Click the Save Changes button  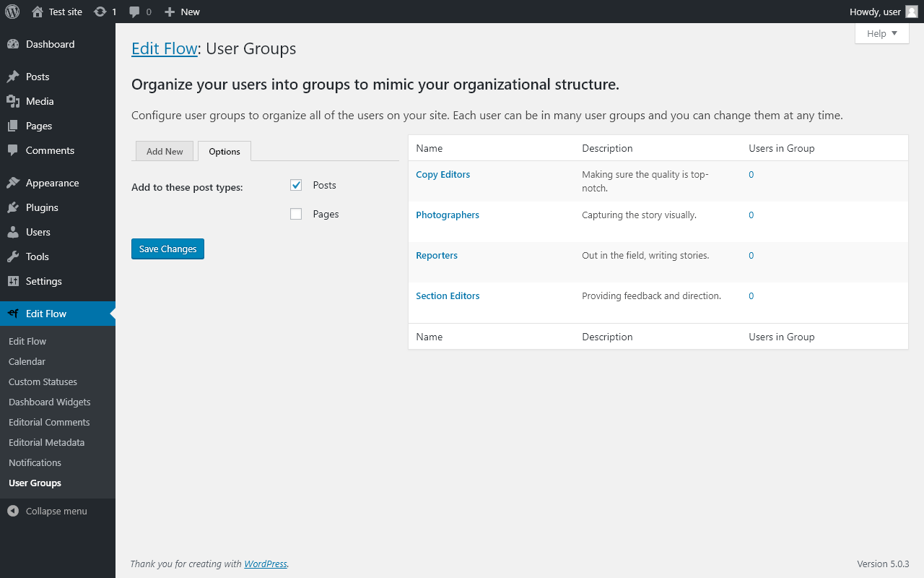167,249
